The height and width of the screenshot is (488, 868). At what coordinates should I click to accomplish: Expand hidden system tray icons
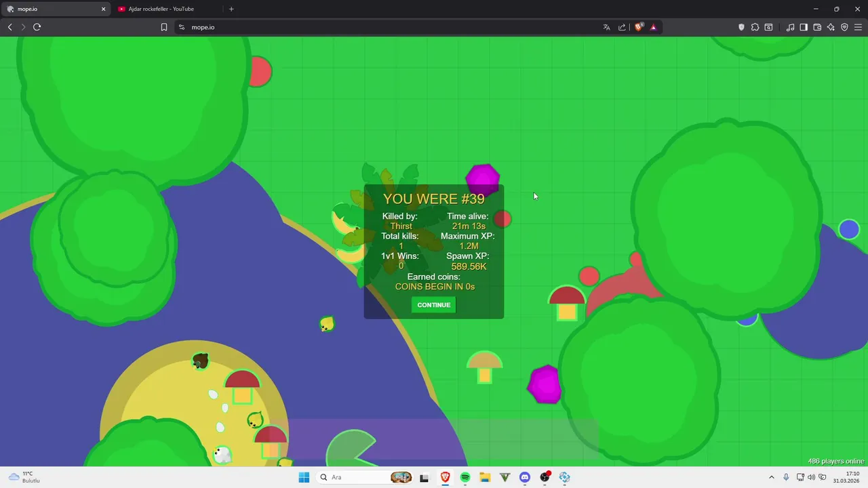[x=771, y=477]
